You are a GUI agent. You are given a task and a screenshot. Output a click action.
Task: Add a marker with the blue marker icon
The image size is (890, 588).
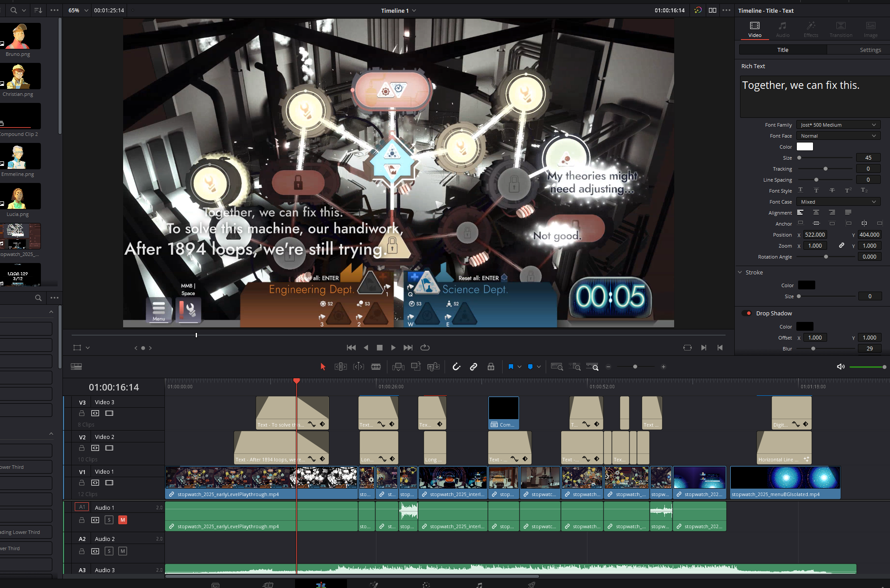coord(530,367)
